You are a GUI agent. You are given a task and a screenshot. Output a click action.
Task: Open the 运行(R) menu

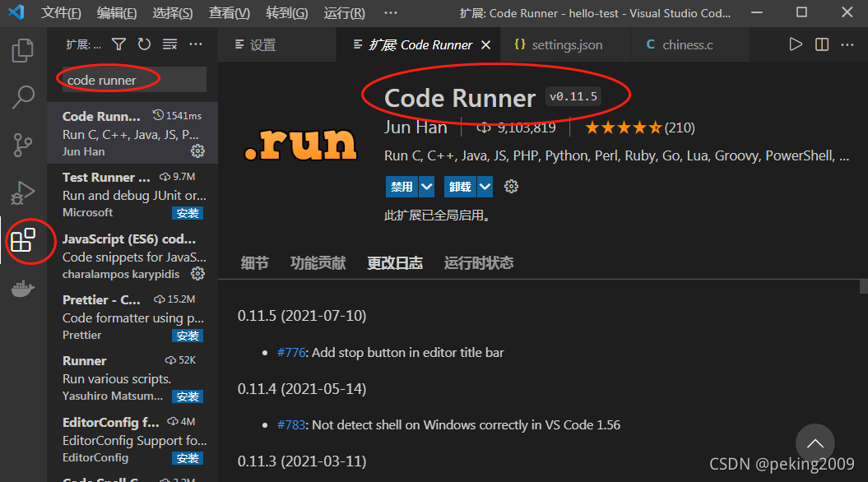click(345, 12)
